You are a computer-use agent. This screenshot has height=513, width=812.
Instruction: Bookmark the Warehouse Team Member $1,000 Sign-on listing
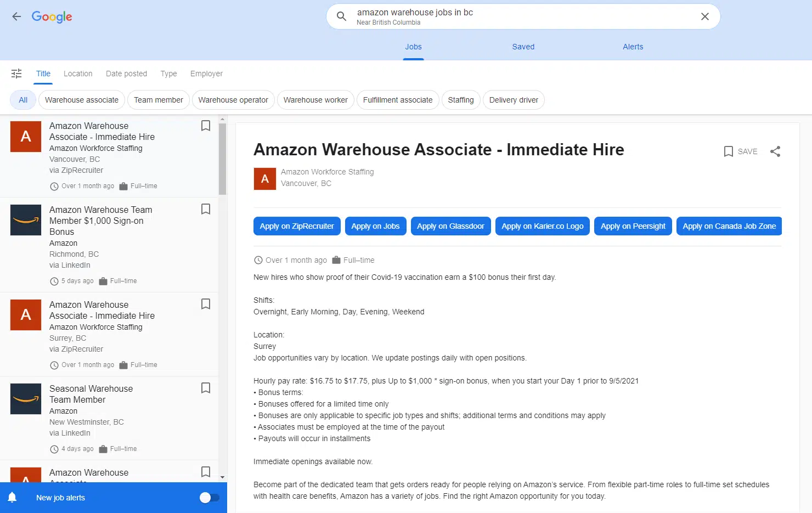pos(206,209)
